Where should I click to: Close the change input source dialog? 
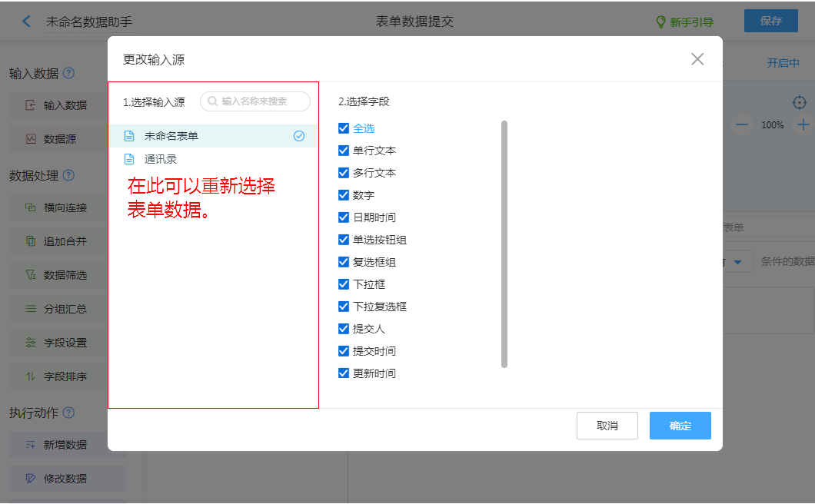tap(697, 59)
